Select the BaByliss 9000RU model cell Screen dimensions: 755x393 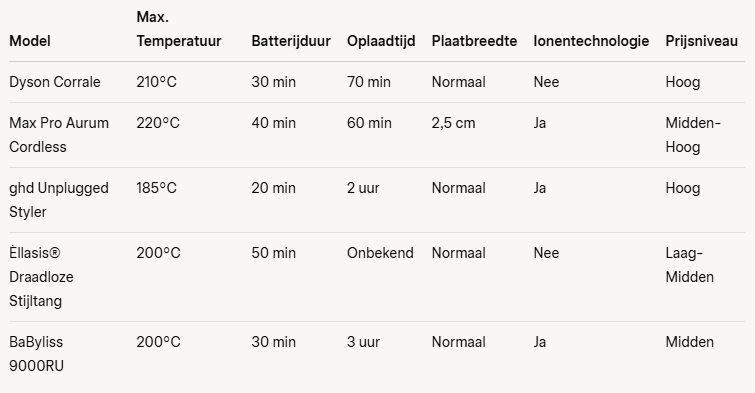click(36, 354)
